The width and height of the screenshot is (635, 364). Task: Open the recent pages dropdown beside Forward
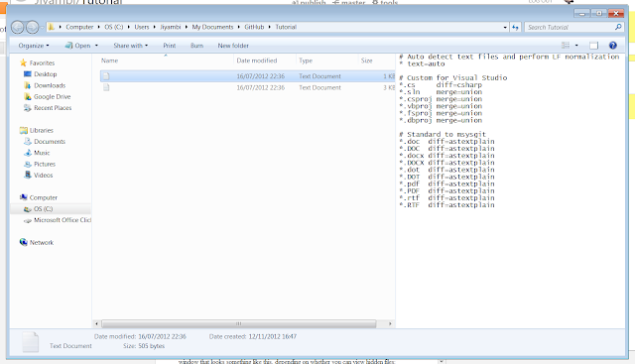point(42,28)
